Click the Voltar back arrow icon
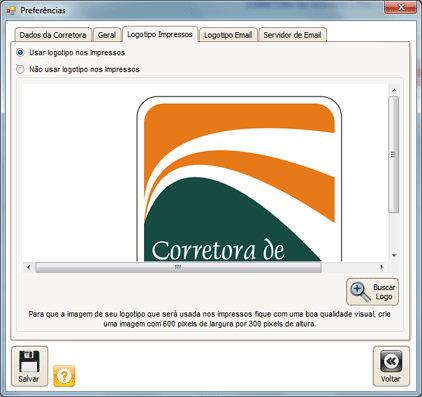This screenshot has width=422, height=397. pos(391,361)
